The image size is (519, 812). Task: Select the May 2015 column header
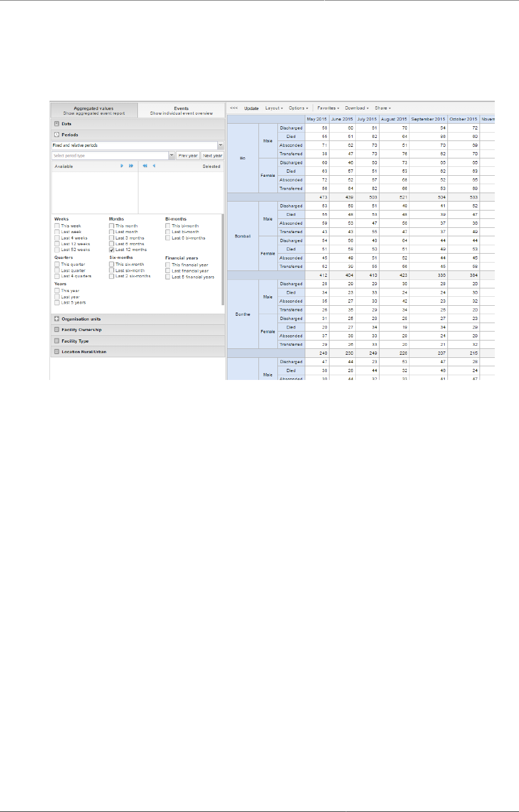(317, 119)
